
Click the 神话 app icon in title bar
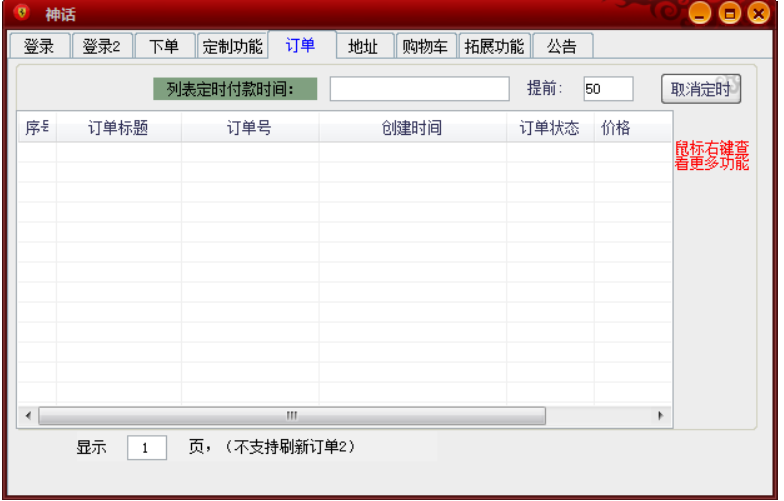click(22, 13)
